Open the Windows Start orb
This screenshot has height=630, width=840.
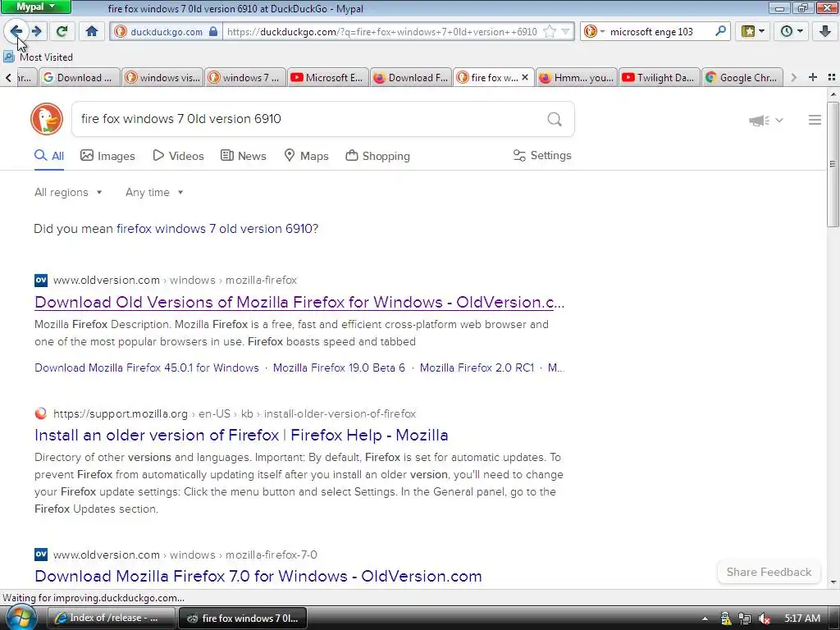tap(21, 618)
